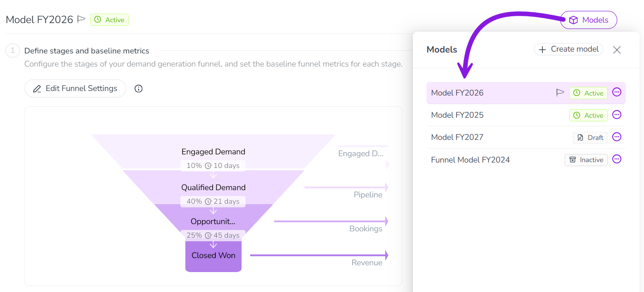
Task: Select the Opportunit... funnel stage
Action: (x=213, y=221)
